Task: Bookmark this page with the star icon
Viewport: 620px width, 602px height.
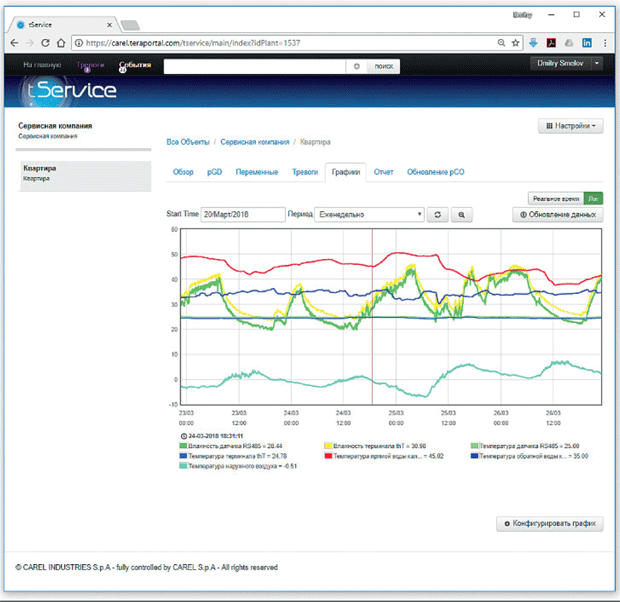Action: 515,43
